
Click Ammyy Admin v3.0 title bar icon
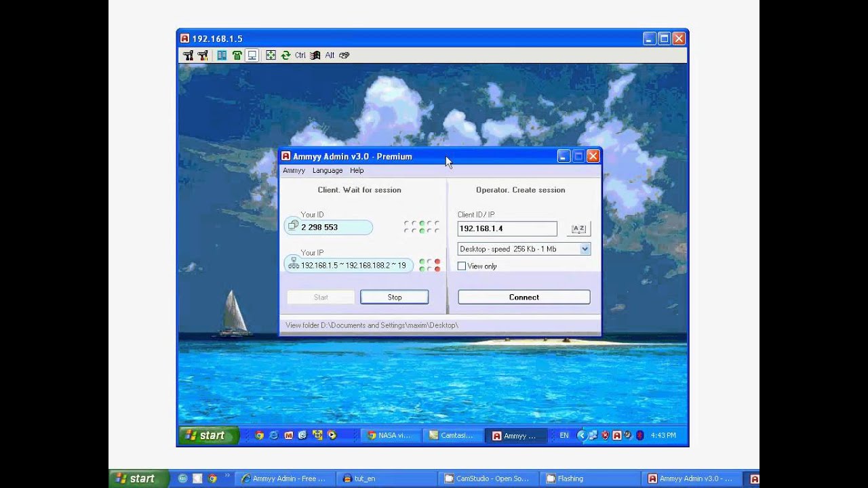click(286, 157)
